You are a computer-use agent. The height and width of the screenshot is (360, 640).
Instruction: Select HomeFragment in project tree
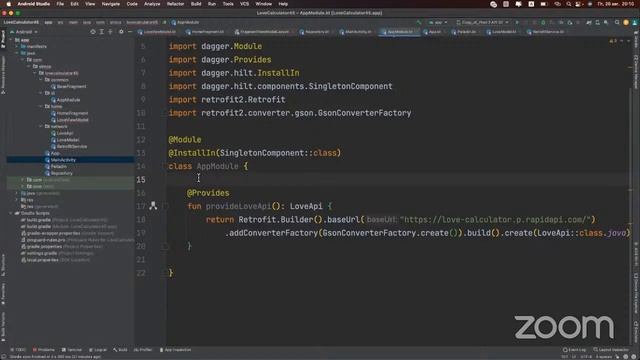pyautogui.click(x=69, y=113)
